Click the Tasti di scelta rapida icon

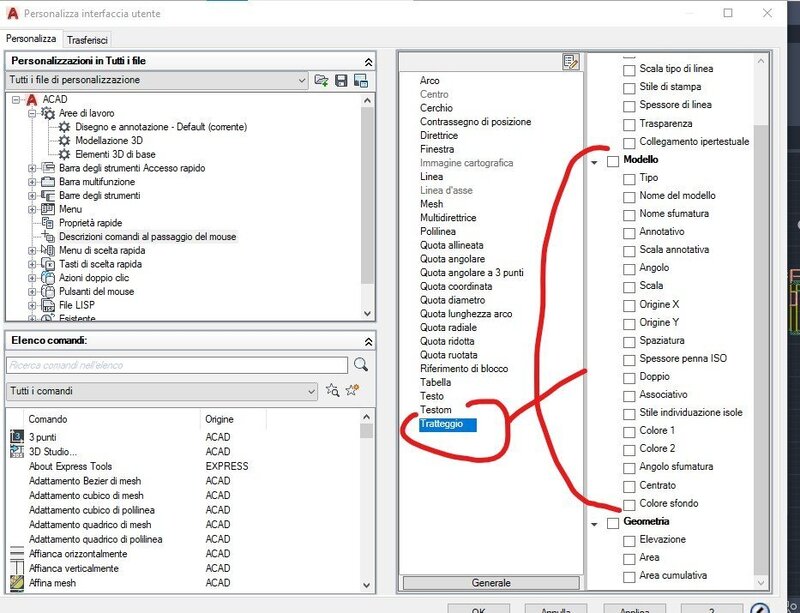tap(48, 264)
